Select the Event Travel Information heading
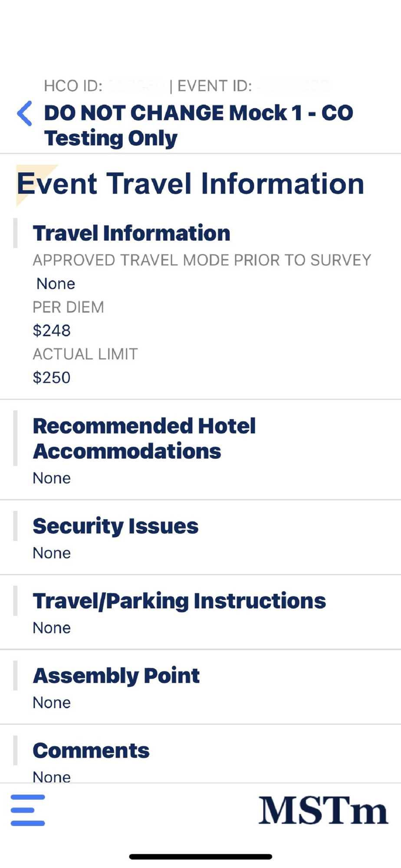The image size is (401, 868). tap(190, 184)
